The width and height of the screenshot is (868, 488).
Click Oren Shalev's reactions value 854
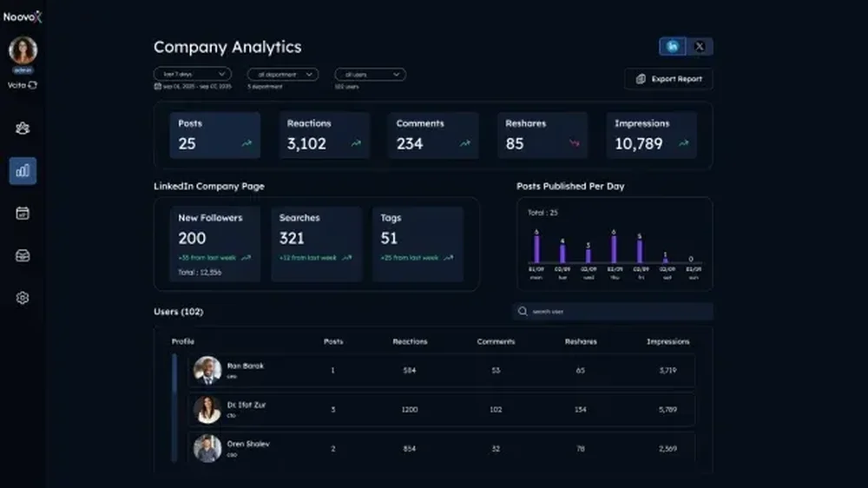tap(410, 449)
